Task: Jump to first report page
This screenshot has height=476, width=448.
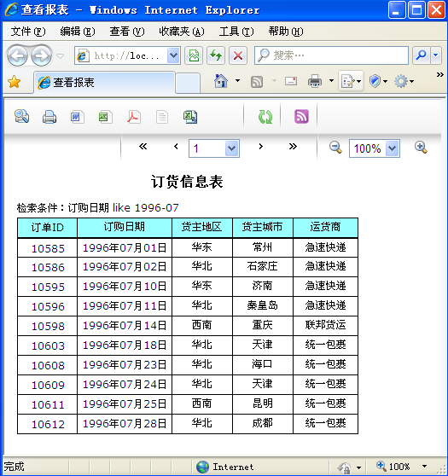Action: click(143, 147)
